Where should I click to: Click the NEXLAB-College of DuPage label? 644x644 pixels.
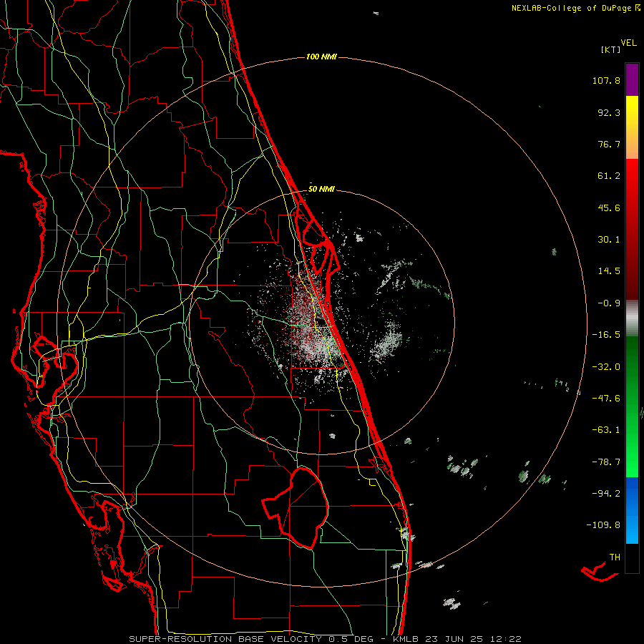pos(572,8)
